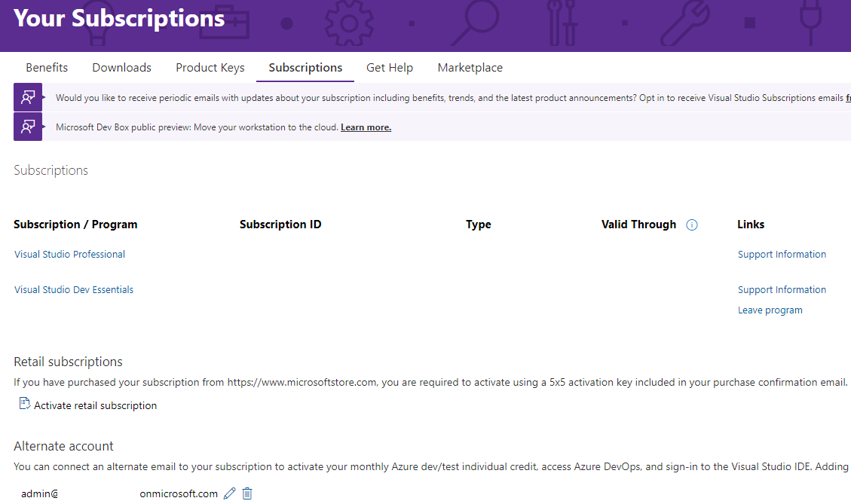Click Activate retail subscription text
The image size is (851, 504).
click(x=96, y=406)
